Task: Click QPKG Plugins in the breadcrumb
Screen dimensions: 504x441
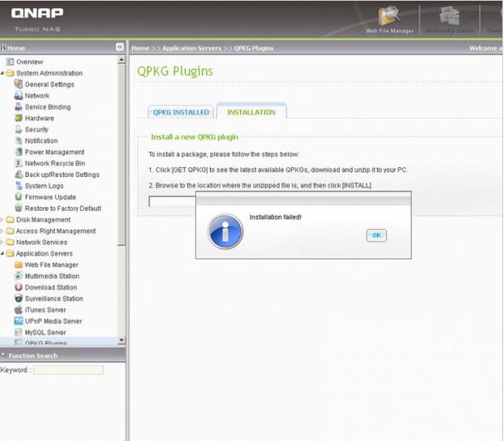Action: [253, 48]
